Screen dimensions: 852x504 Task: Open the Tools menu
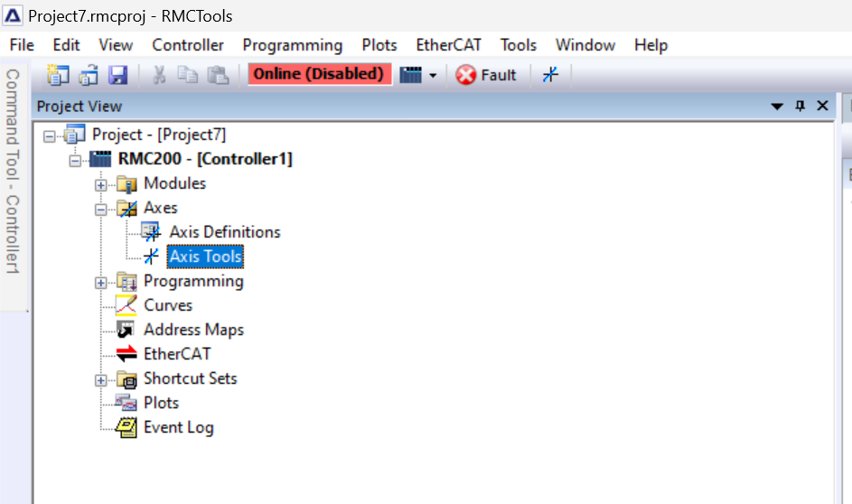(519, 45)
